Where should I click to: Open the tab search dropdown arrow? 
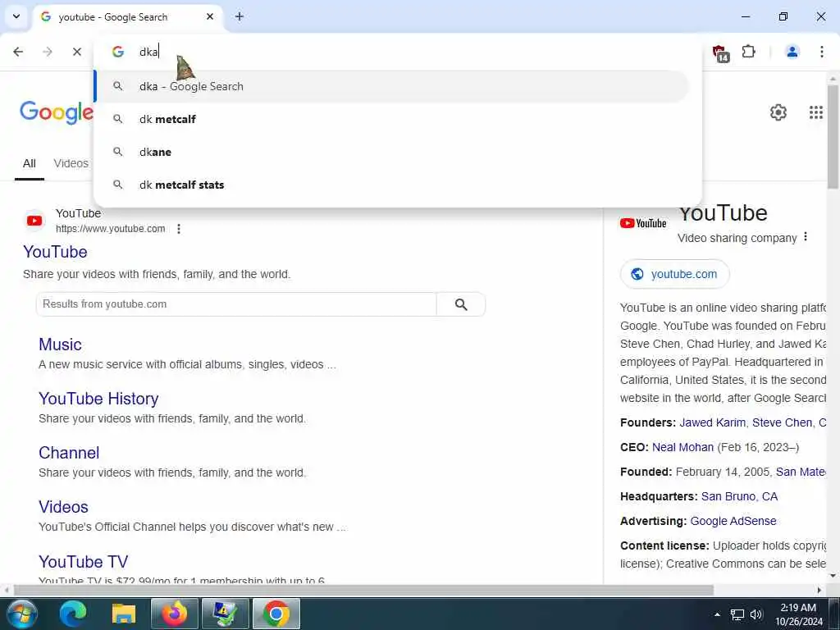pyautogui.click(x=16, y=16)
